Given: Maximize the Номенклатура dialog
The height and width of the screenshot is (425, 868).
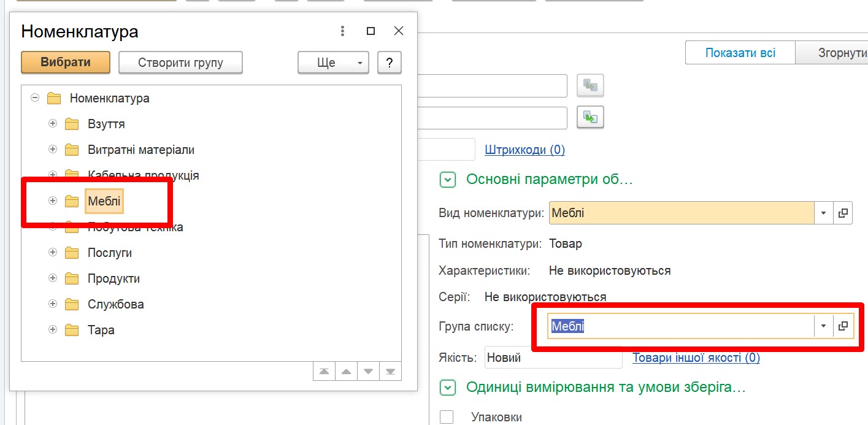Looking at the screenshot, I should tap(371, 31).
